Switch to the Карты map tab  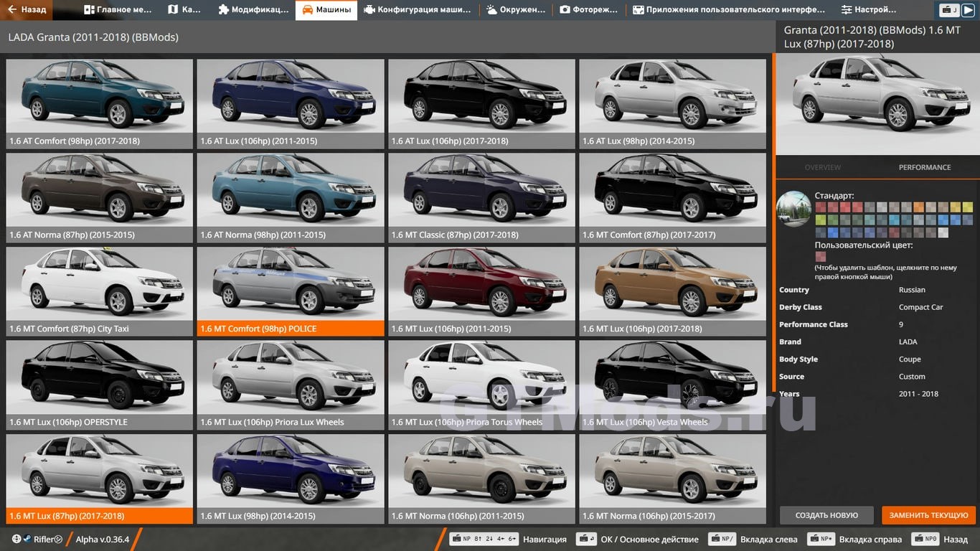click(184, 10)
